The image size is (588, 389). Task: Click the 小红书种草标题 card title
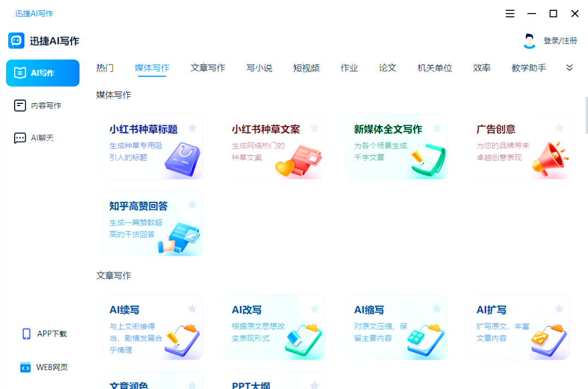coord(143,129)
